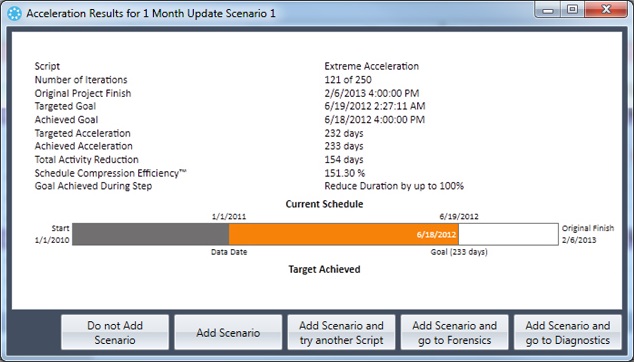This screenshot has width=634, height=362.
Task: Open Add Scenario and go to Diagnostics
Action: point(568,332)
